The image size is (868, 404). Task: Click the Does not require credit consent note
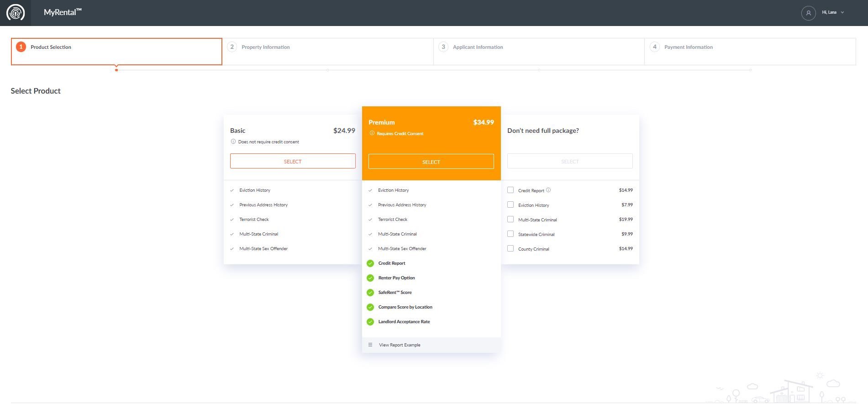click(268, 142)
